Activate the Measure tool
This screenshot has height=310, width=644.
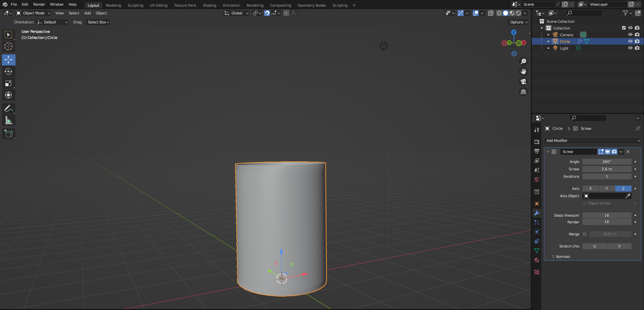8,120
